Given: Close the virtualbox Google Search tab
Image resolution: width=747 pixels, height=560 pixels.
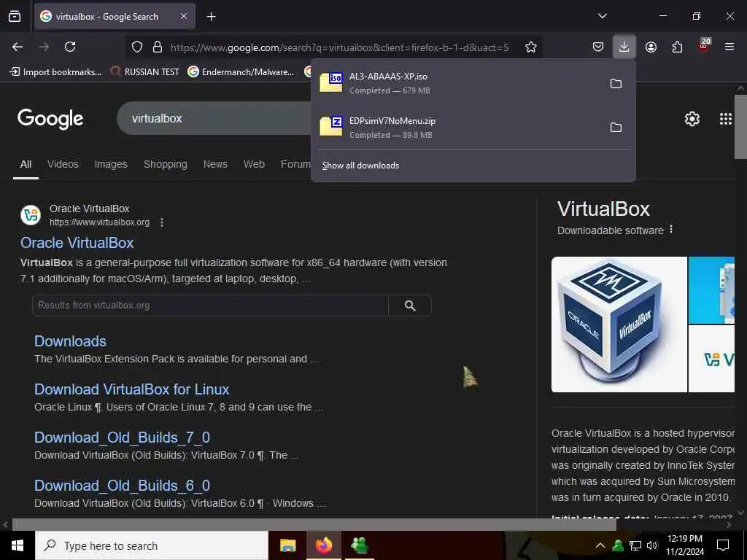Looking at the screenshot, I should 184,17.
